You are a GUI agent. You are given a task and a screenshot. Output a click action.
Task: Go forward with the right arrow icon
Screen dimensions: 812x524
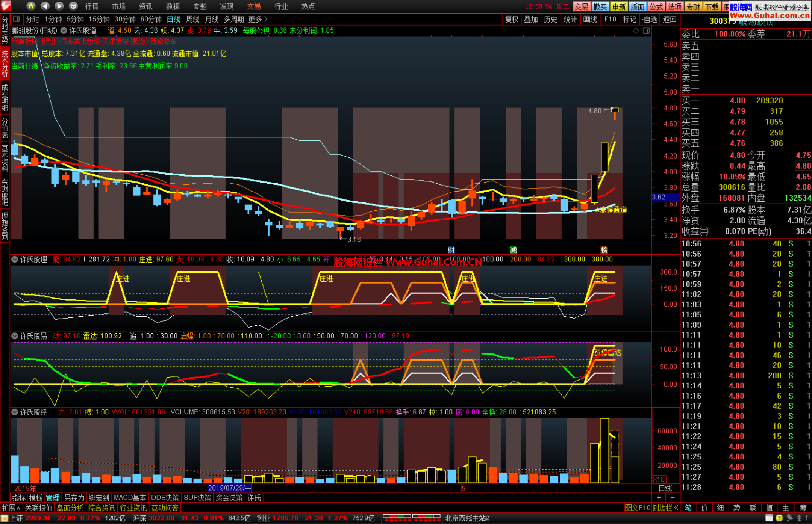(x=59, y=6)
